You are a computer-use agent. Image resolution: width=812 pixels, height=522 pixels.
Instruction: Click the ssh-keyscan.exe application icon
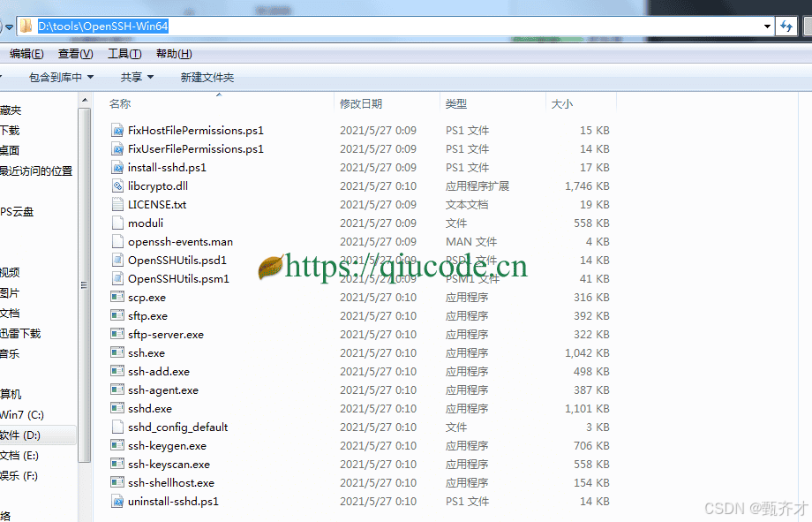click(x=117, y=464)
